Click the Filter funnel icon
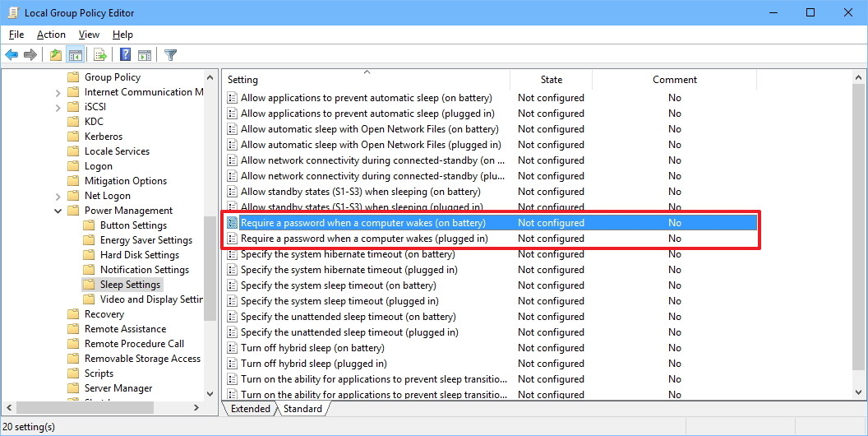The width and height of the screenshot is (868, 436). coord(170,55)
